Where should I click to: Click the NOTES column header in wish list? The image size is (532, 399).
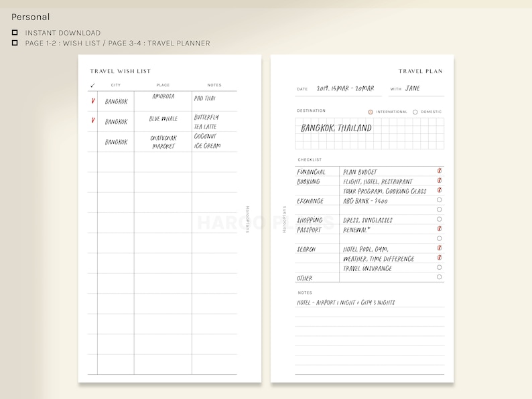click(x=214, y=85)
